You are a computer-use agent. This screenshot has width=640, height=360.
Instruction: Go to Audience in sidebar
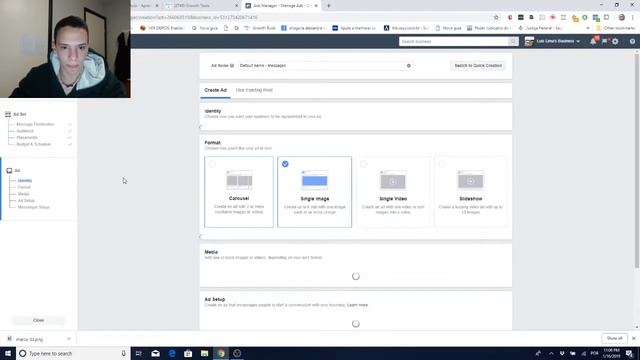(x=25, y=131)
